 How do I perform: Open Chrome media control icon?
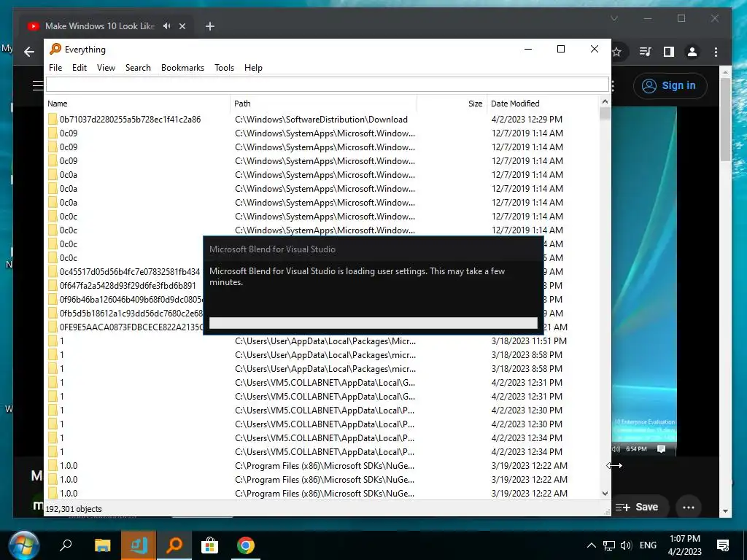tap(645, 52)
